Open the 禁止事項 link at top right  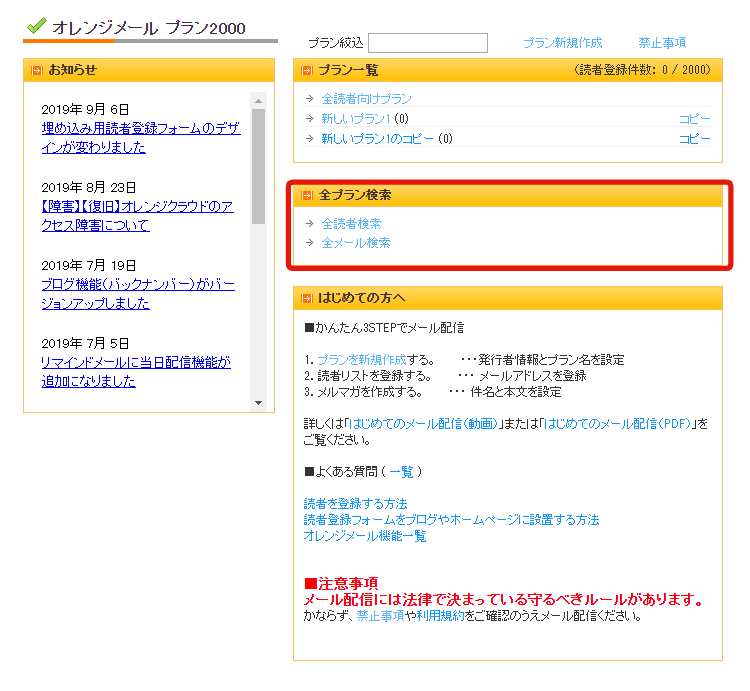point(662,43)
